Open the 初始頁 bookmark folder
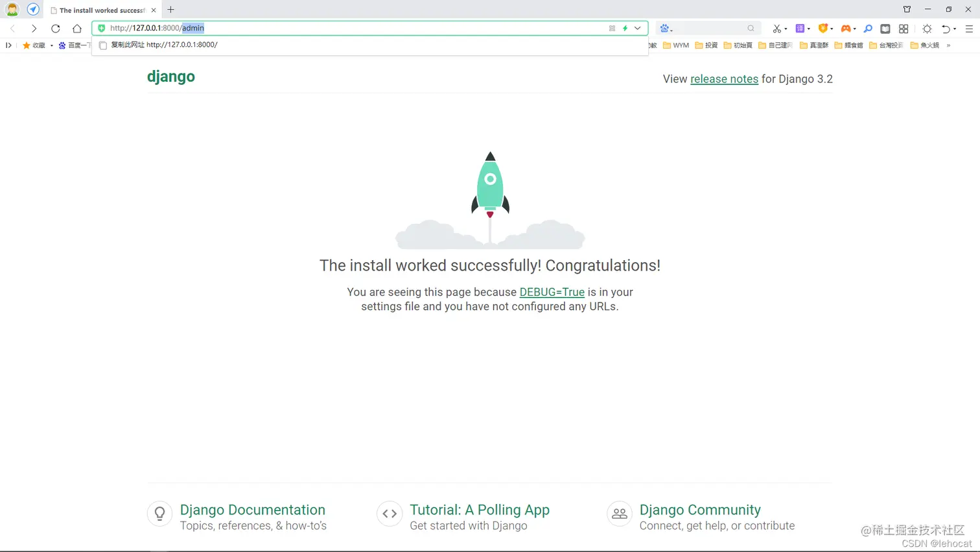 pos(738,45)
